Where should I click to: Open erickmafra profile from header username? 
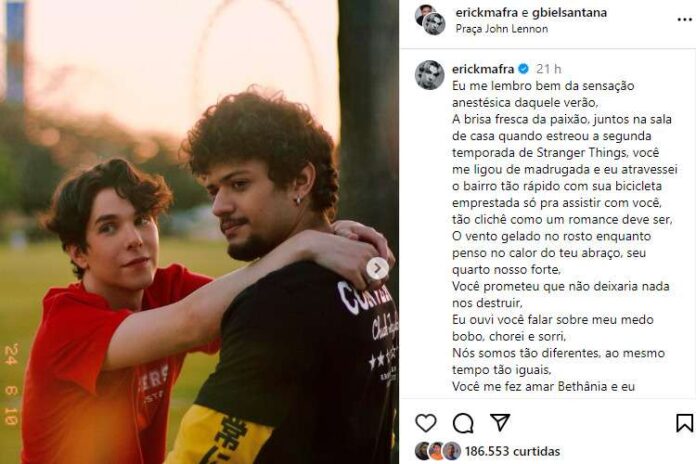pyautogui.click(x=486, y=12)
